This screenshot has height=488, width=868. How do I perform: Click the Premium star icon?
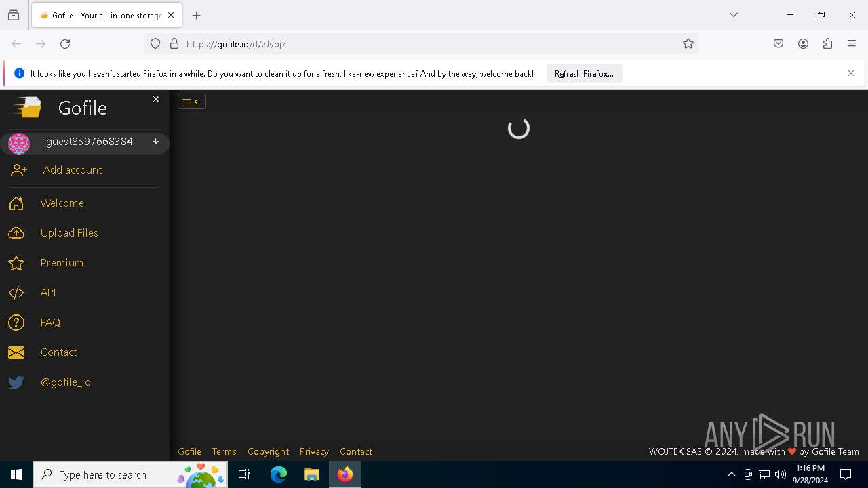pos(16,263)
